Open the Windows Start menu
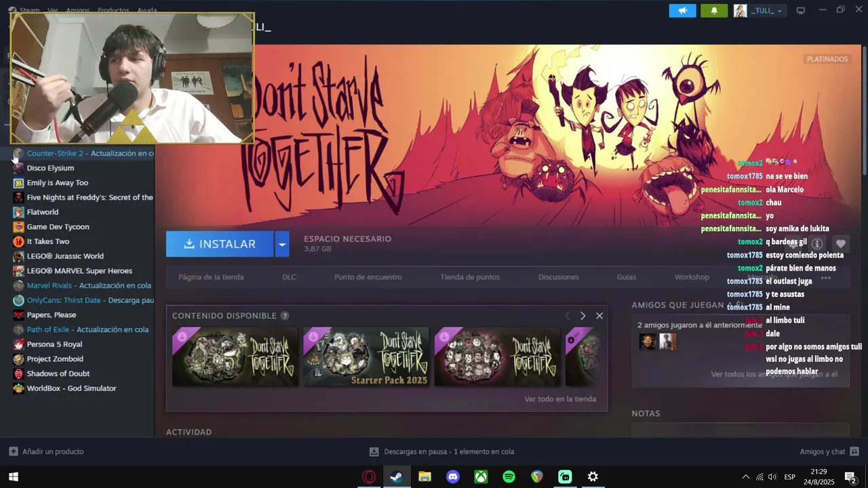This screenshot has height=488, width=868. (13, 477)
